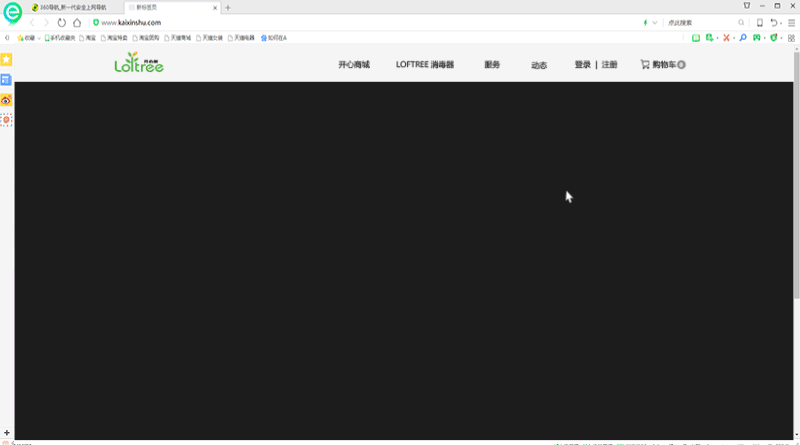Open the red dotted sidebar app icon

[6, 120]
